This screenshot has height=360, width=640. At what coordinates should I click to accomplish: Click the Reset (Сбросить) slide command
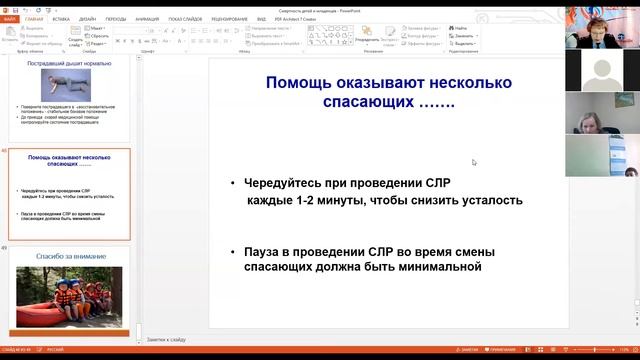coord(97,36)
